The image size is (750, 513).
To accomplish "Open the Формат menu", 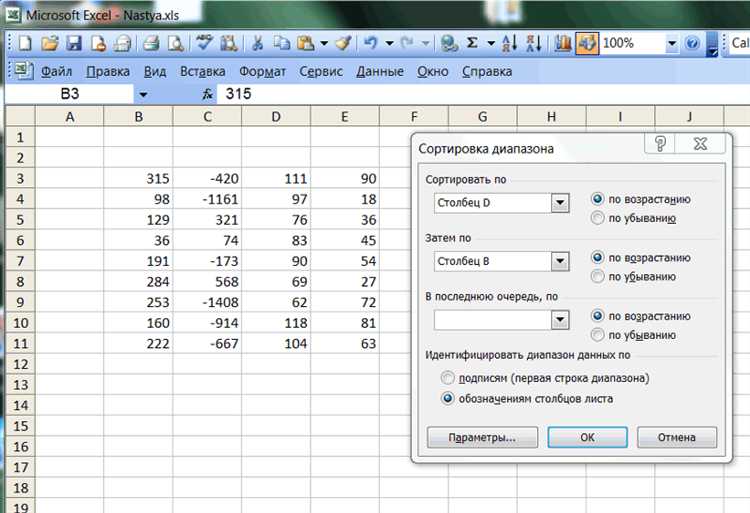I will (262, 72).
